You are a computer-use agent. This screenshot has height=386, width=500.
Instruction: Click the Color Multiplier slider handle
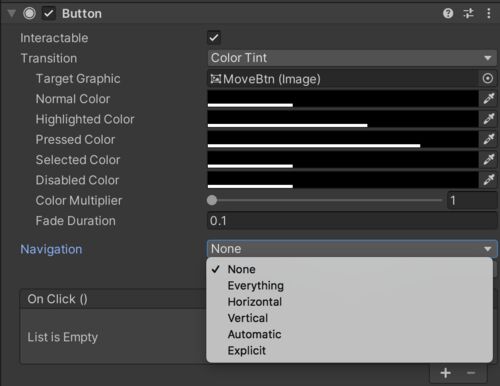coord(212,200)
